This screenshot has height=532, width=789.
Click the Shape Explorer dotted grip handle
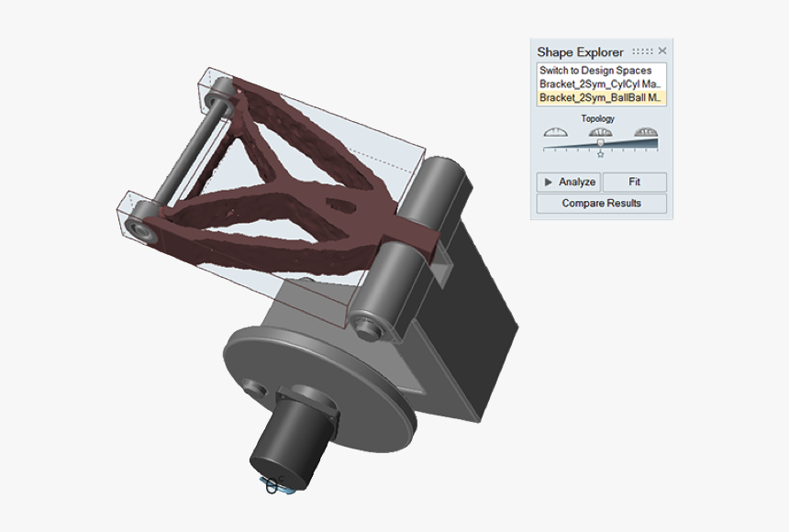point(641,50)
